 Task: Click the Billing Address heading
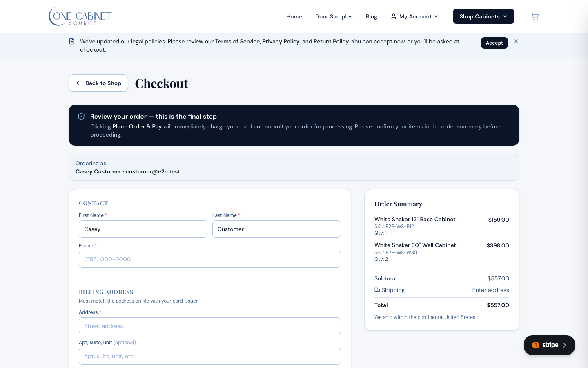coord(106,292)
